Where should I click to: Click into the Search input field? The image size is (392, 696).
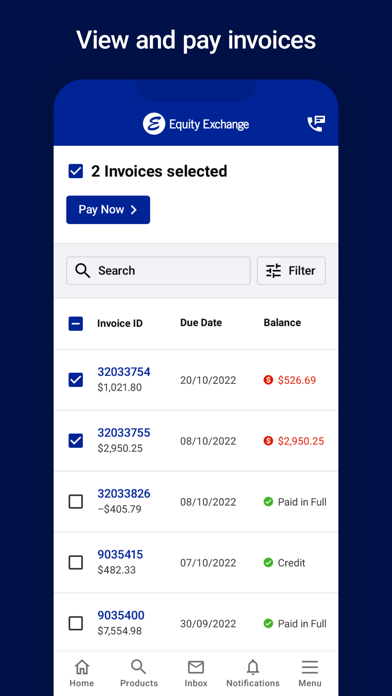pos(158,271)
